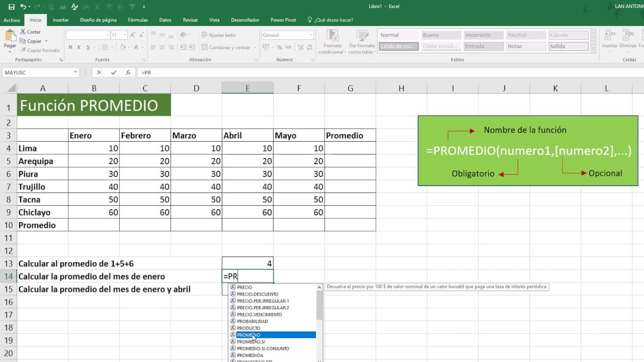Click the Undo arrow icon

point(23,7)
